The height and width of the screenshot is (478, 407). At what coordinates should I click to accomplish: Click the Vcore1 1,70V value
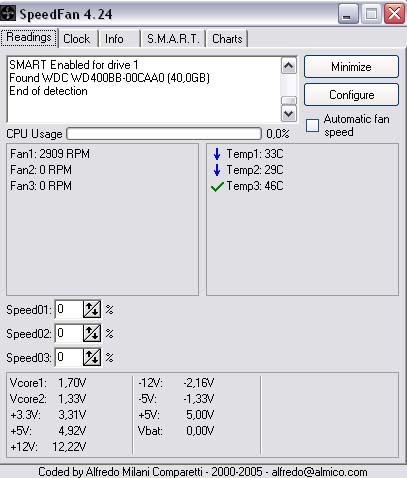point(72,383)
